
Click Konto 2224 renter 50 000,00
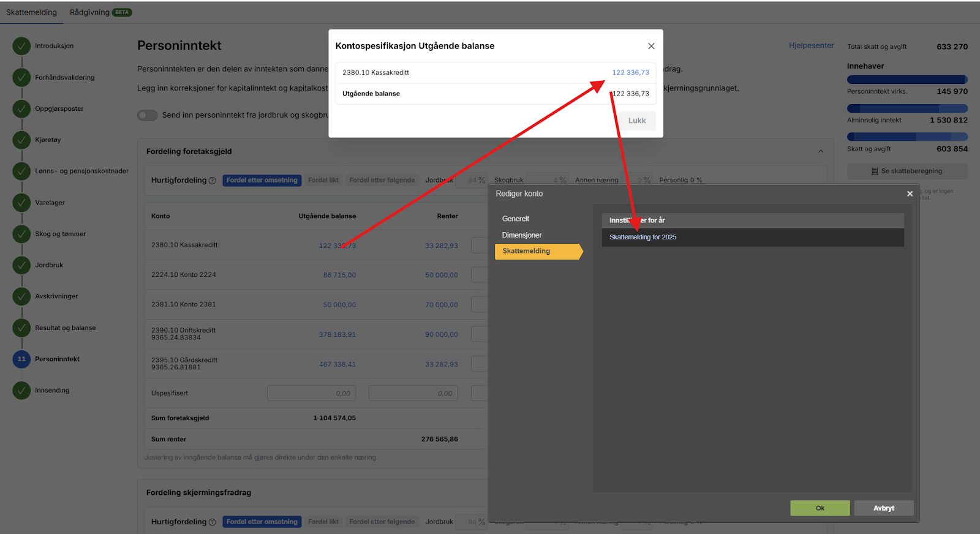tap(442, 276)
